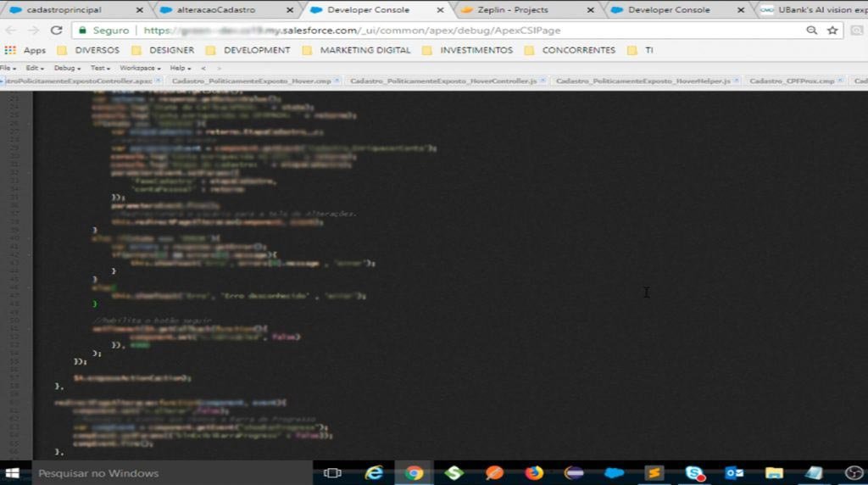Close the alteracaoCadastro browser tab
The height and width of the screenshot is (485, 868).
tap(290, 10)
